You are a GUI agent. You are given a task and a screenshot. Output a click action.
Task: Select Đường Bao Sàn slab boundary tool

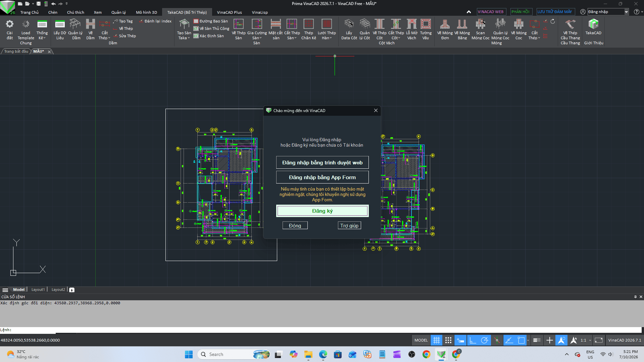[x=211, y=21]
